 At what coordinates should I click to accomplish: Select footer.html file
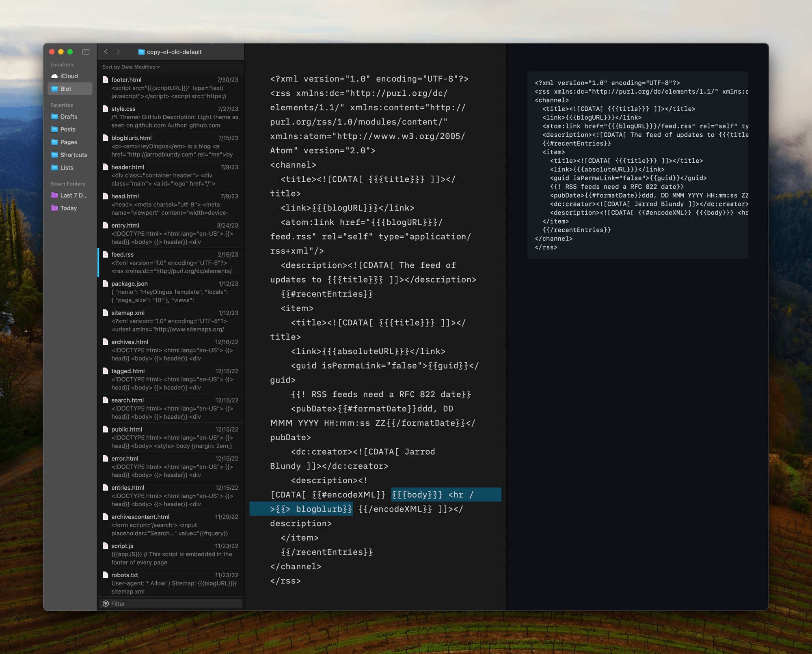171,88
